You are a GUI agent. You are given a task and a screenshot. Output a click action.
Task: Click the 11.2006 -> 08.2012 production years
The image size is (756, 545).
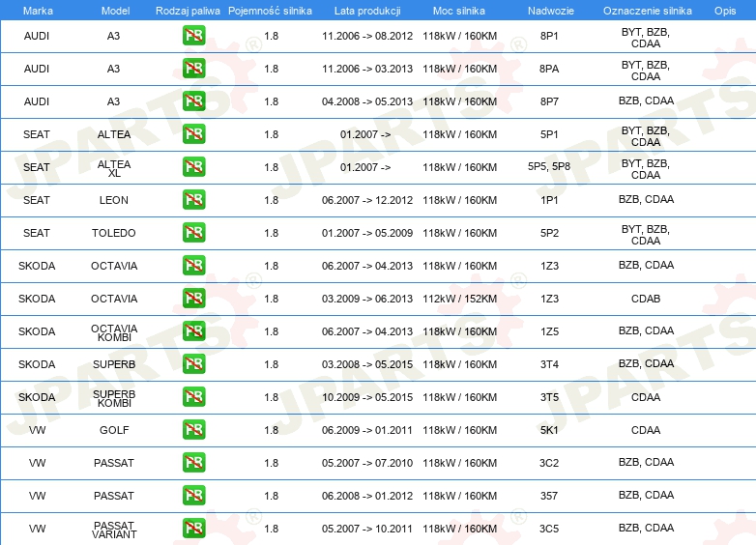click(367, 36)
